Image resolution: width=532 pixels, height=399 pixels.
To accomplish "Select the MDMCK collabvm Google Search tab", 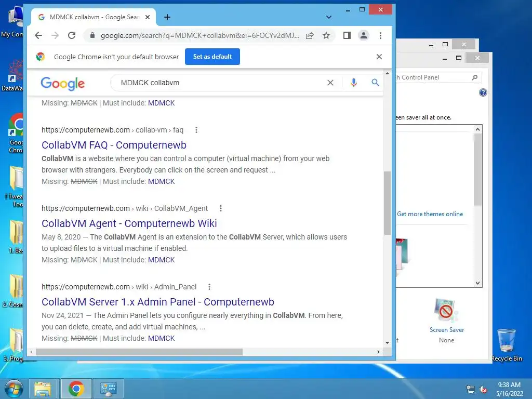I will [94, 17].
